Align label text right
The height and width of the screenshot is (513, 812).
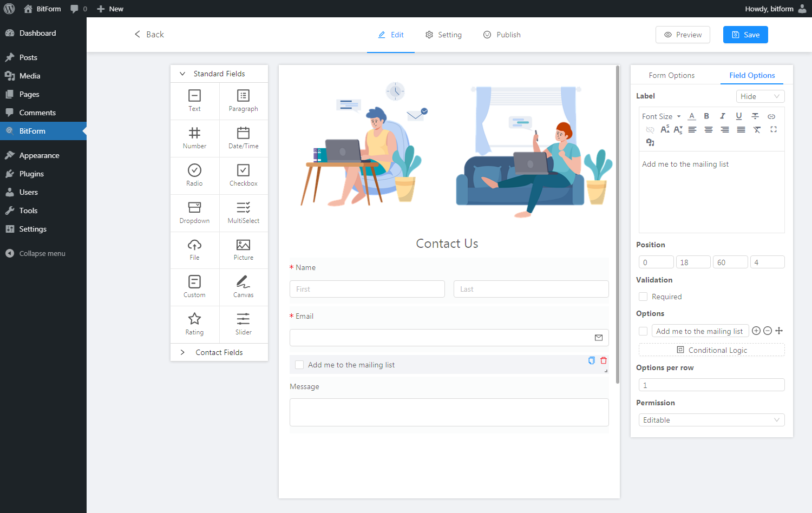(x=725, y=129)
